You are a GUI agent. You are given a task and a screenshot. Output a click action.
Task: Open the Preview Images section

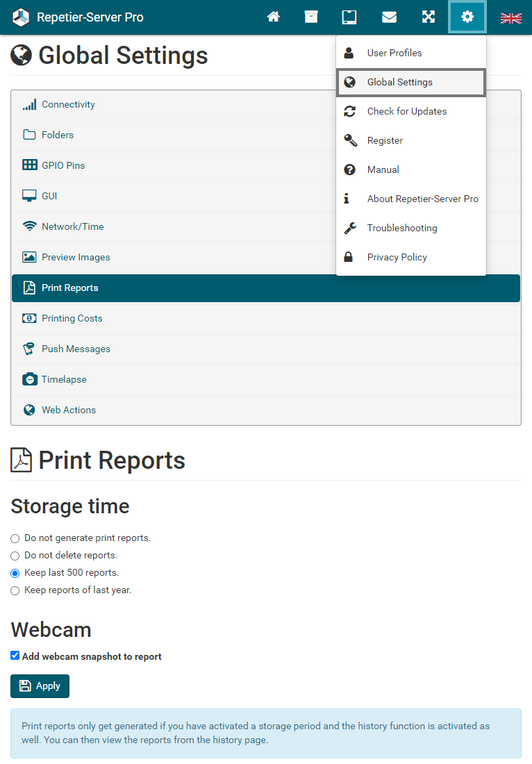[x=266, y=257]
